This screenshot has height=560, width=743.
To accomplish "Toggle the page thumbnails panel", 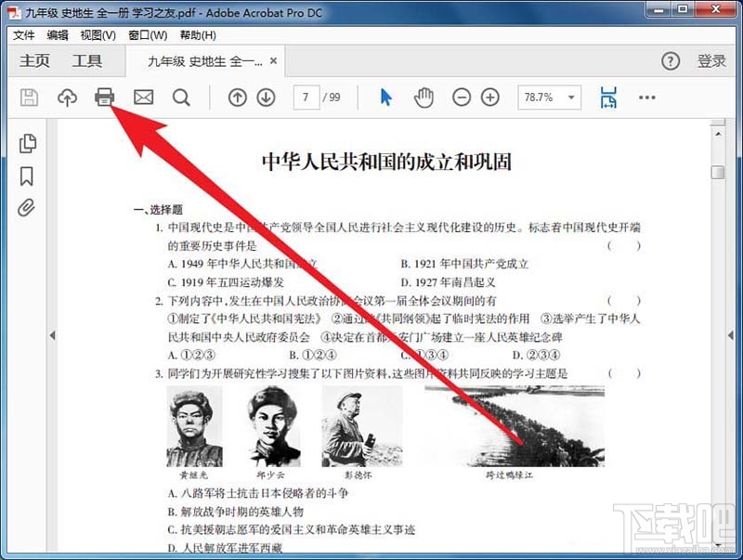I will 27,143.
